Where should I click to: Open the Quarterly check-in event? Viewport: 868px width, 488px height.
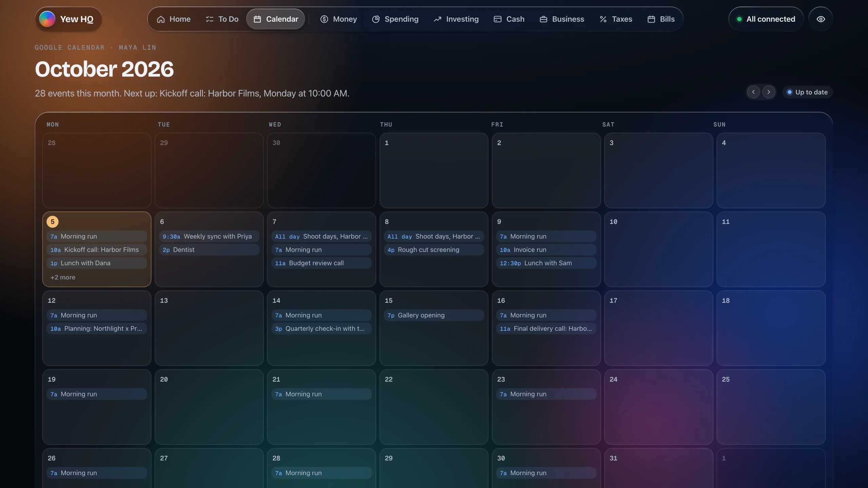click(x=321, y=329)
